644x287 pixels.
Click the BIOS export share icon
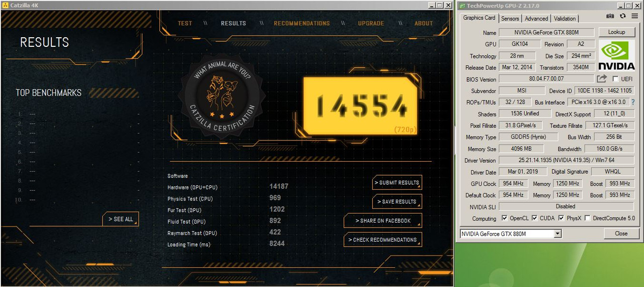[x=602, y=79]
